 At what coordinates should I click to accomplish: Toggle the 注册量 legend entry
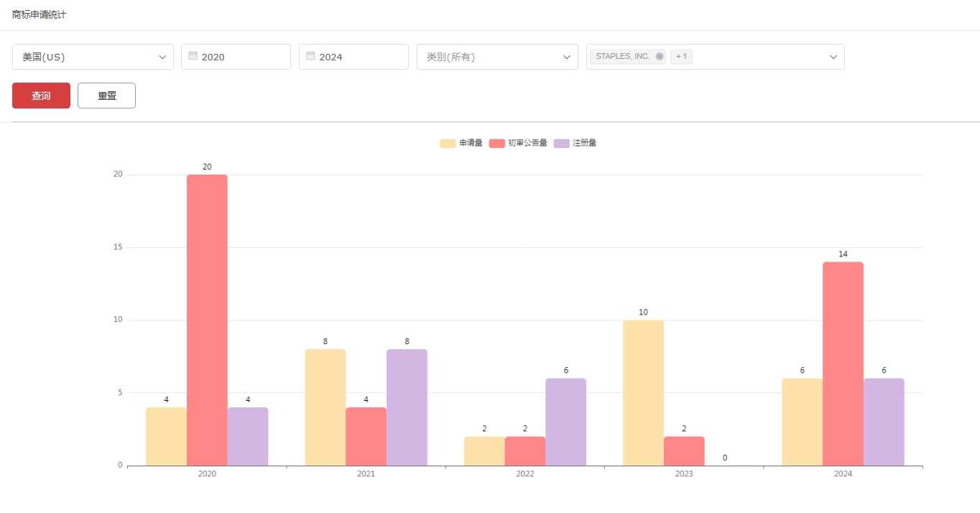coord(575,143)
